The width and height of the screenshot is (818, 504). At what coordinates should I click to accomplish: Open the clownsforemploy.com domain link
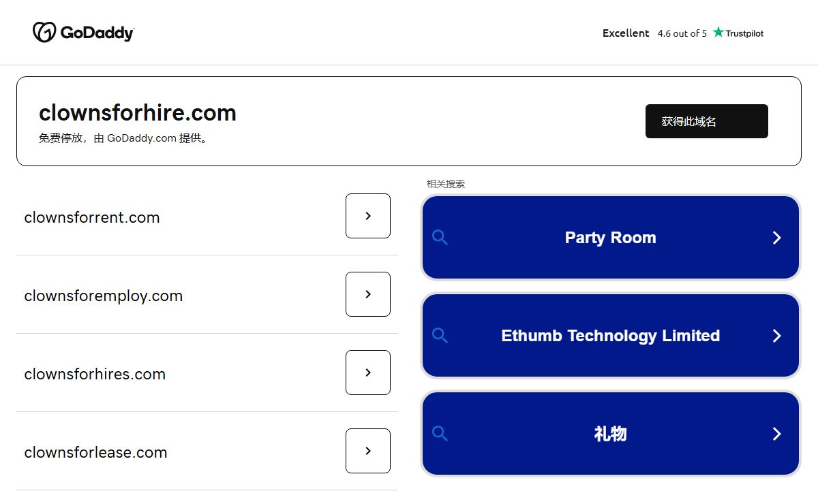(x=104, y=296)
